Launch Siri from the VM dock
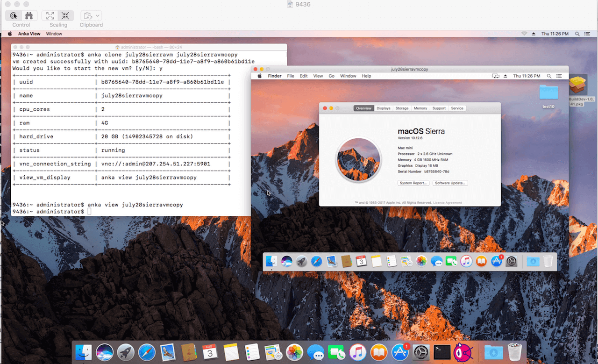This screenshot has height=364, width=598. click(286, 261)
